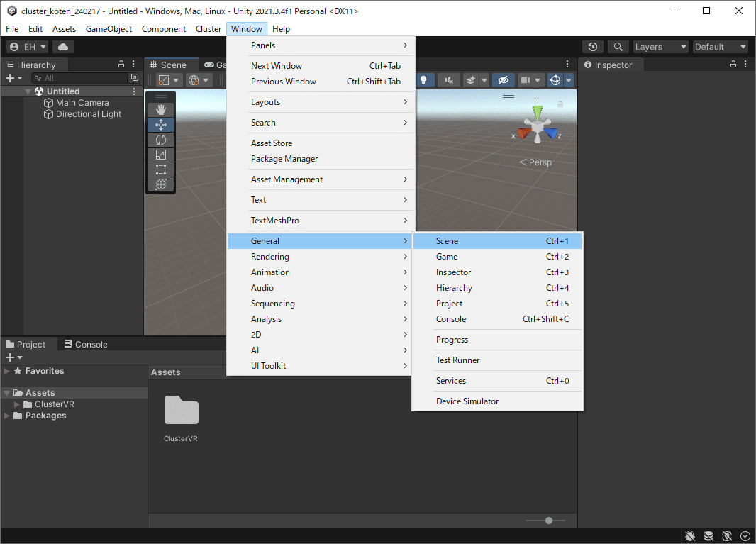Toggle the Persp projection label

(x=535, y=162)
